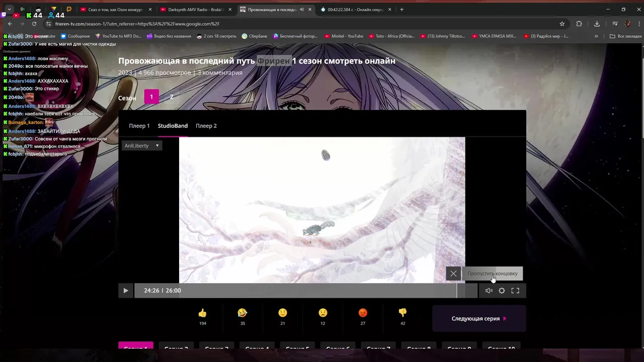Open the 'Minitel - YouTube' bookmark

point(344,36)
